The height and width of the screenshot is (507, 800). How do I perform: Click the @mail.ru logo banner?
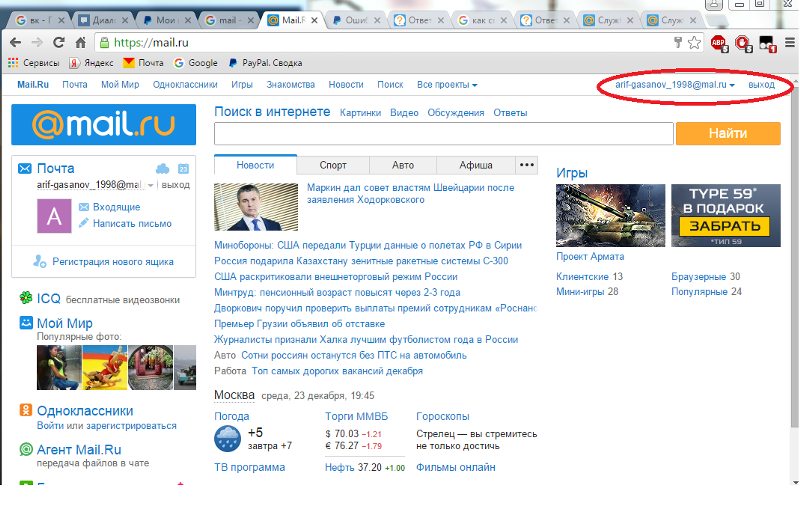coord(104,124)
